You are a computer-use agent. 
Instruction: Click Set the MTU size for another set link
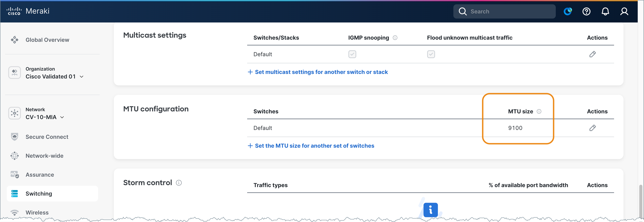[x=311, y=146]
